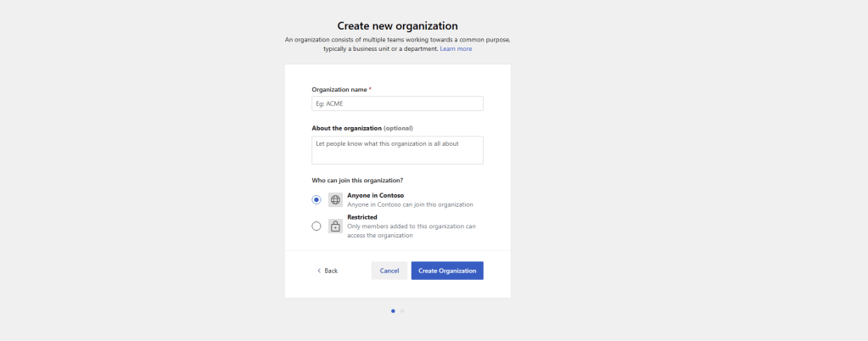Focus the Organization name input field
Screen dimensions: 868x341
[x=397, y=103]
